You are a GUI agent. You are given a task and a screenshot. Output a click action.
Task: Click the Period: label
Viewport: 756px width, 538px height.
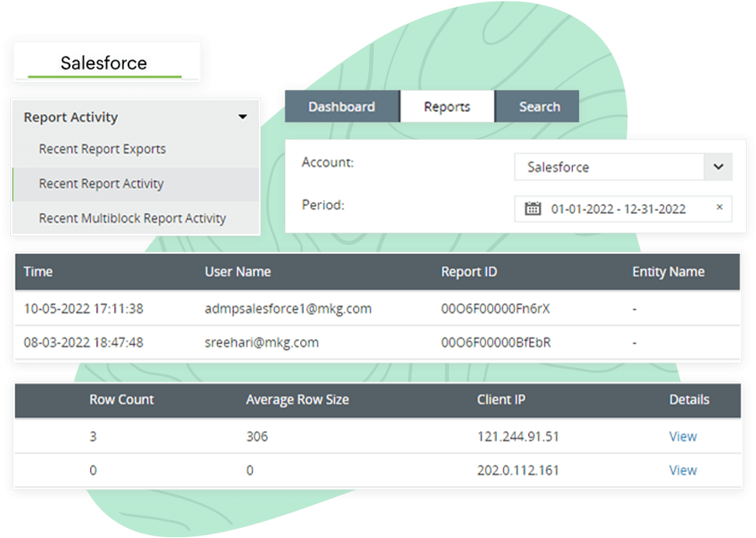pyautogui.click(x=323, y=205)
